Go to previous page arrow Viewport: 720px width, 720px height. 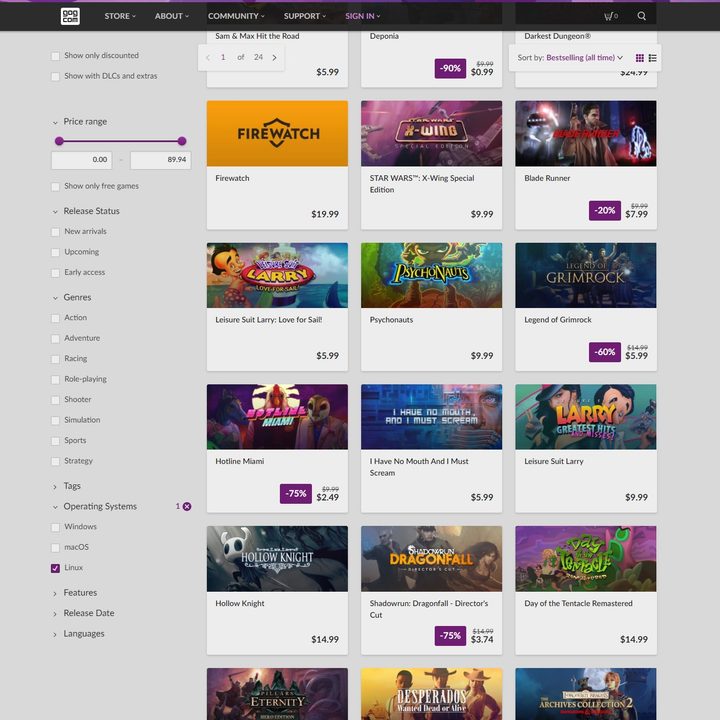click(x=208, y=57)
